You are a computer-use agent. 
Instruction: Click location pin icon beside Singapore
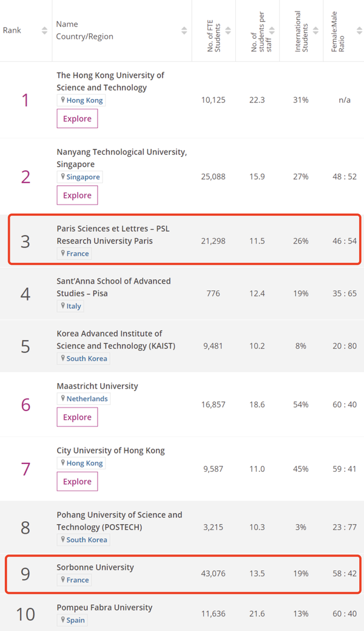(x=62, y=177)
